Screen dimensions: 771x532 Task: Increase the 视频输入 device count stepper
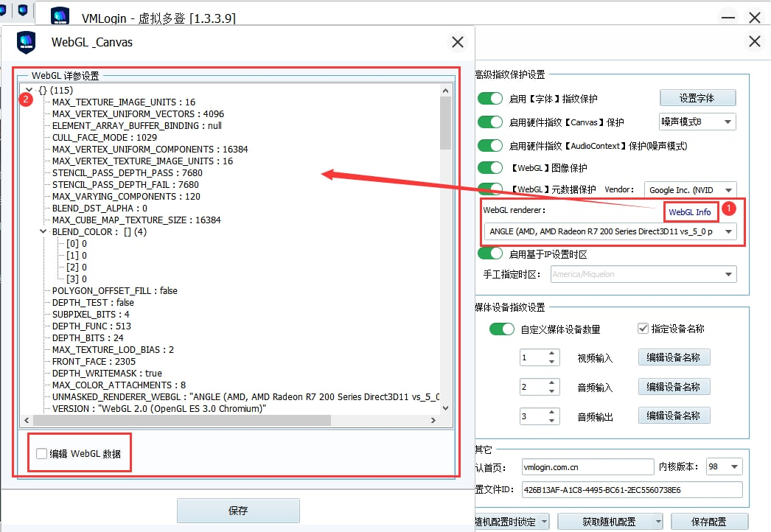[x=552, y=354]
